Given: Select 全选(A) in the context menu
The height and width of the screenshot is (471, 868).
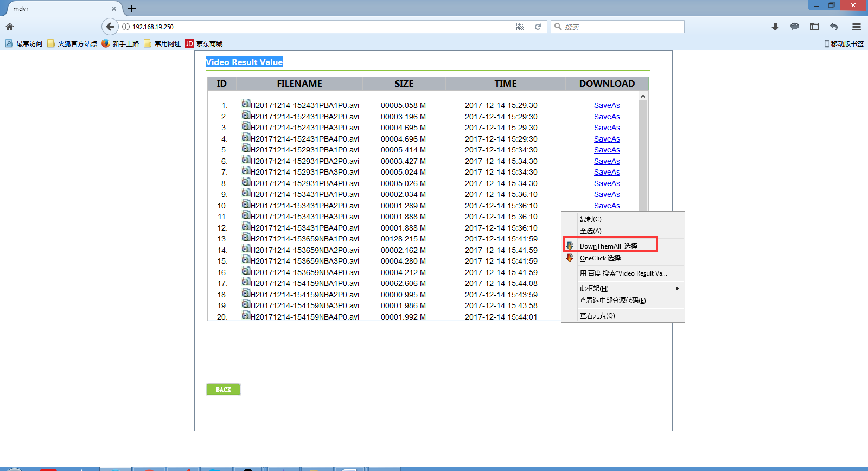Looking at the screenshot, I should 623,231.
